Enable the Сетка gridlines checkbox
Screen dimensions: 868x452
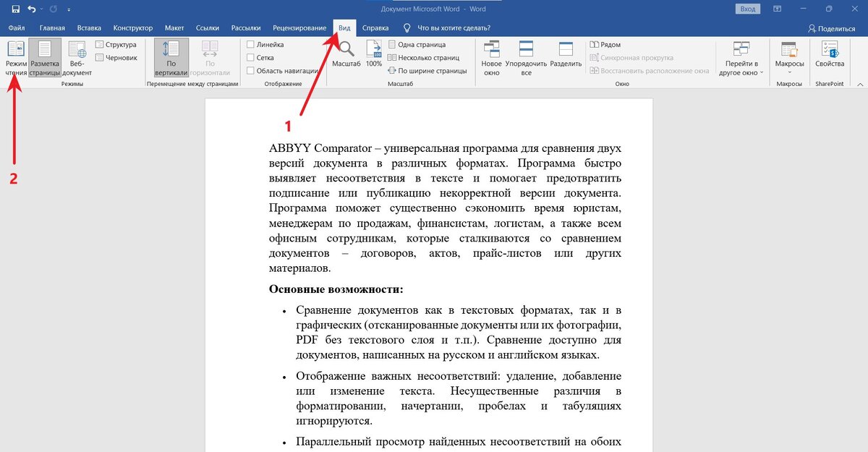250,58
